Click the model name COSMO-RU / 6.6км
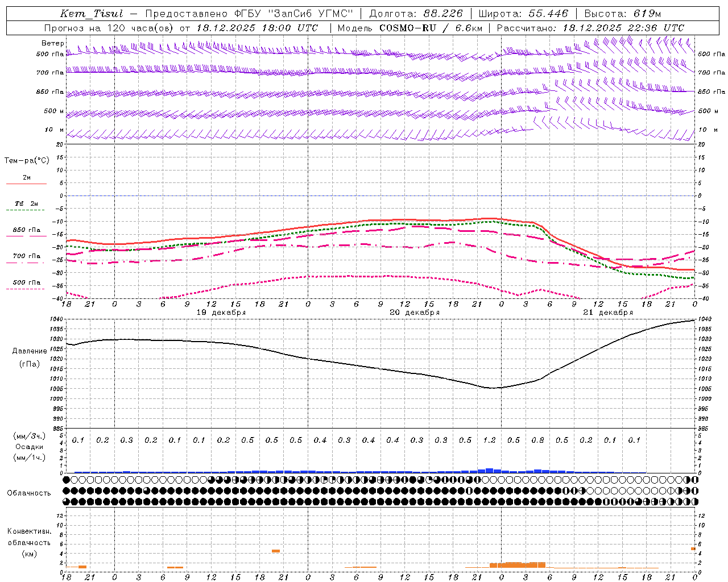728x582 pixels. click(431, 28)
